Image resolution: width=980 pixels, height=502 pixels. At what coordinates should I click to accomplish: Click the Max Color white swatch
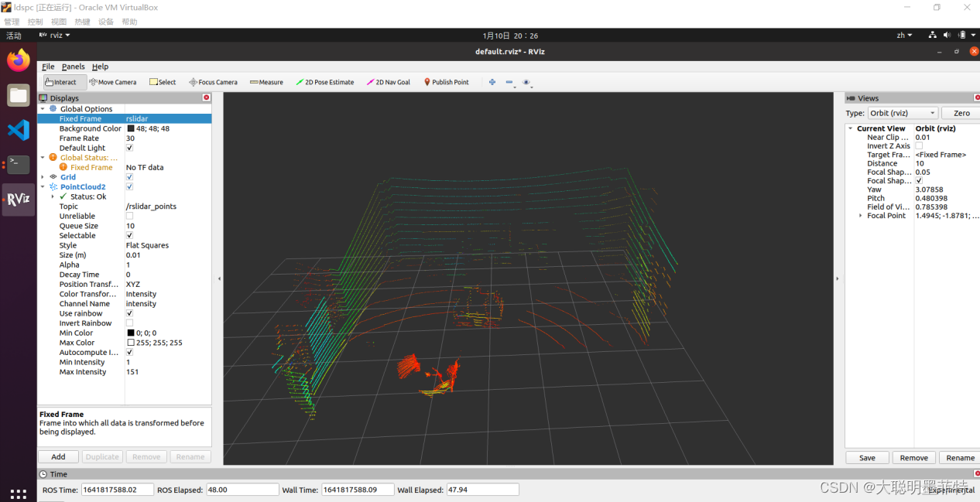[130, 343]
